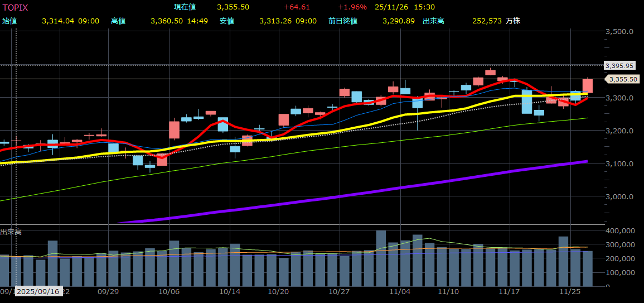Click the +1.96% percent change value

tap(352, 7)
